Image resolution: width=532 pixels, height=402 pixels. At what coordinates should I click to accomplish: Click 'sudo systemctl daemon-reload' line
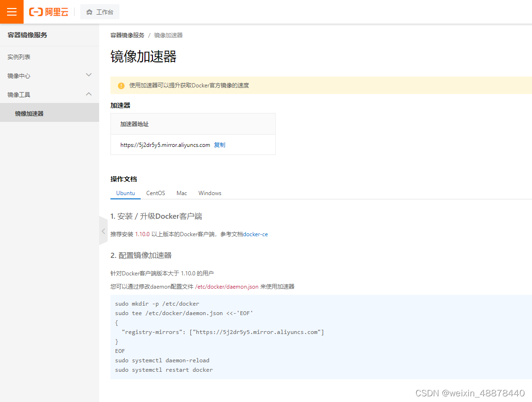click(x=162, y=360)
